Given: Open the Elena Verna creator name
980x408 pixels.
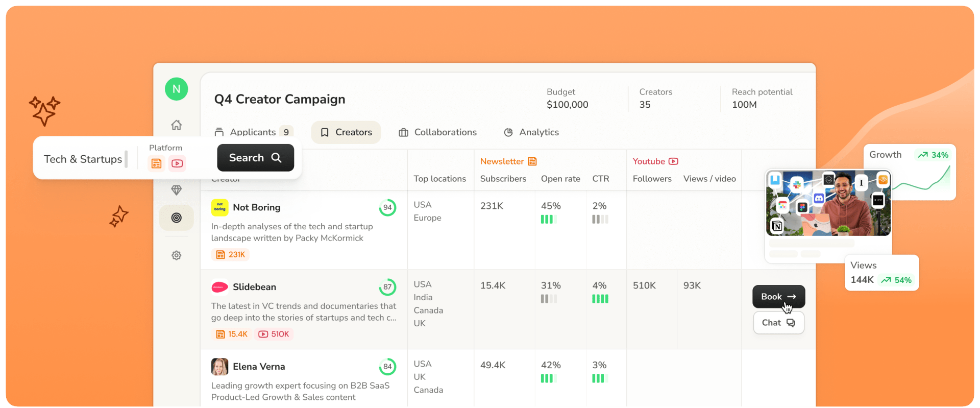Looking at the screenshot, I should coord(259,367).
